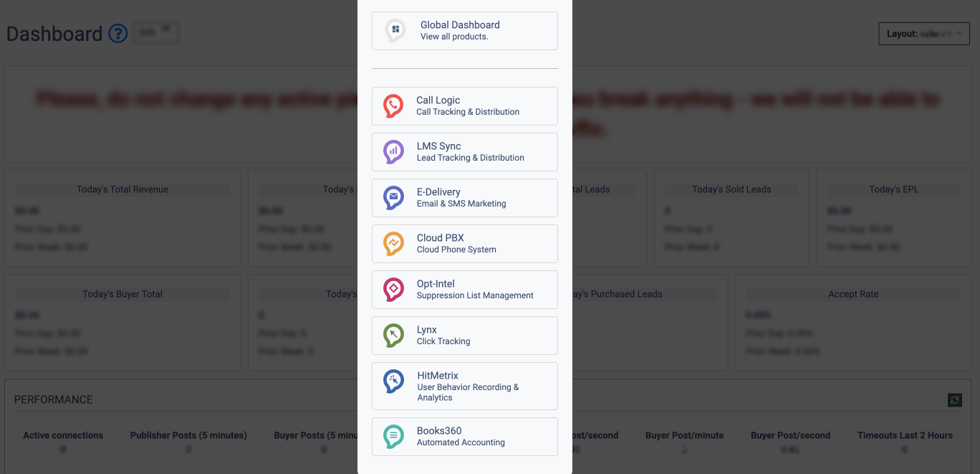Open Cloud Phone System product

[x=456, y=250]
